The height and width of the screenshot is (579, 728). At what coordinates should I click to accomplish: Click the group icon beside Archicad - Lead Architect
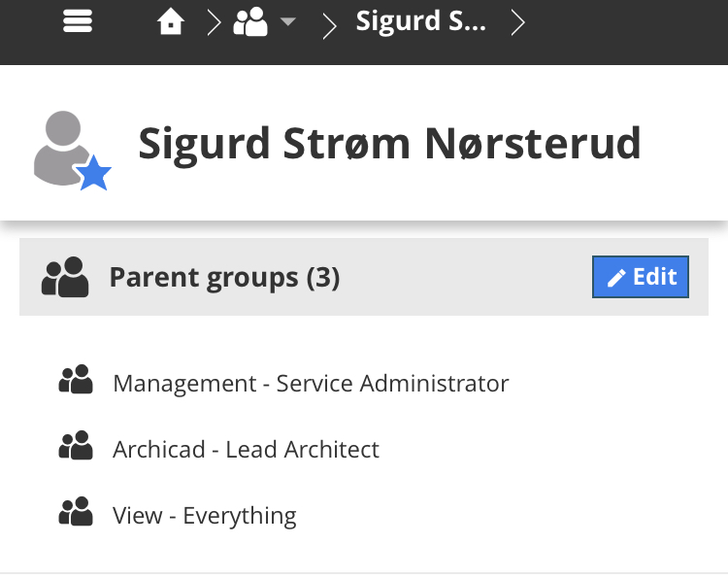coord(76,448)
